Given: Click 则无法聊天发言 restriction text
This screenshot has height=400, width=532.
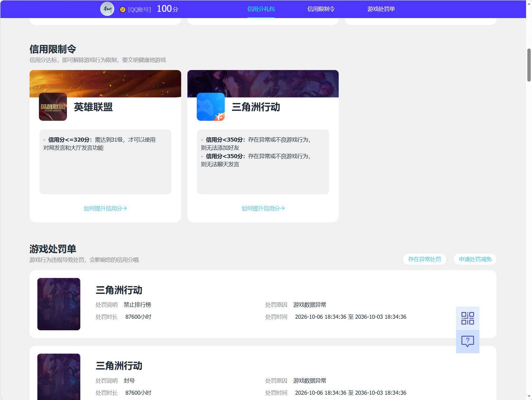Looking at the screenshot, I should [220, 164].
